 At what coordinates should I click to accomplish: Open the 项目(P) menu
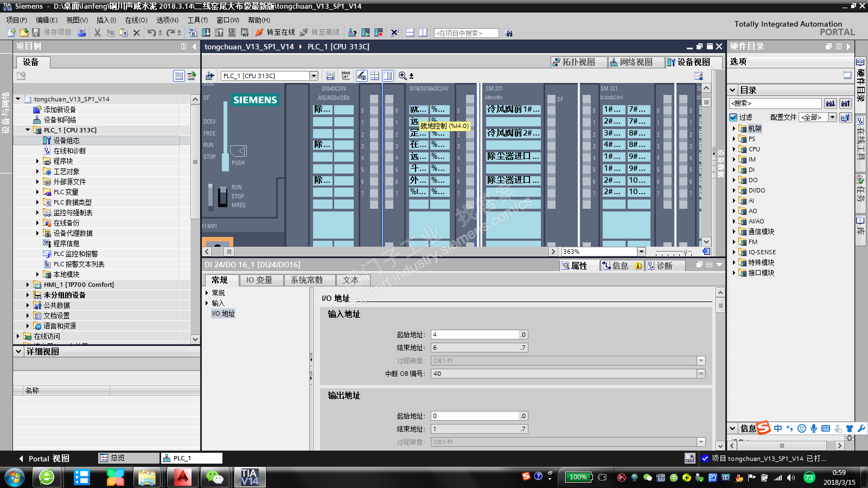pos(17,20)
